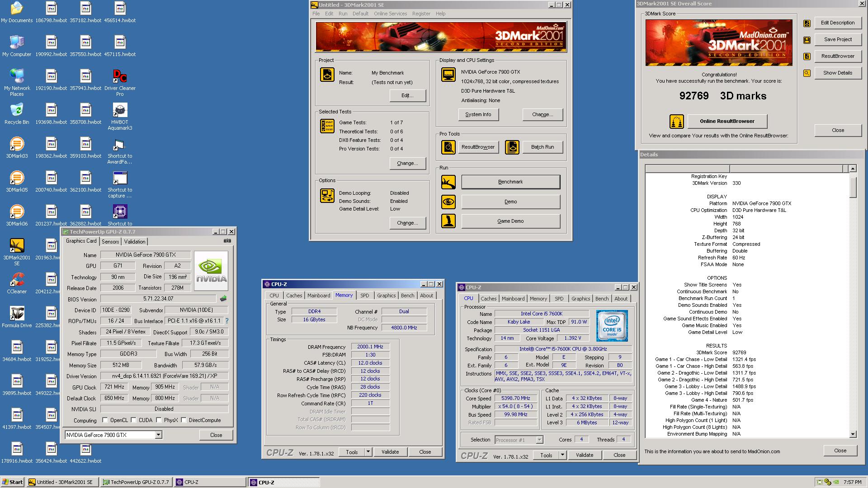Open Tools dropdown arrow in Memory CPU-Z

tap(368, 452)
